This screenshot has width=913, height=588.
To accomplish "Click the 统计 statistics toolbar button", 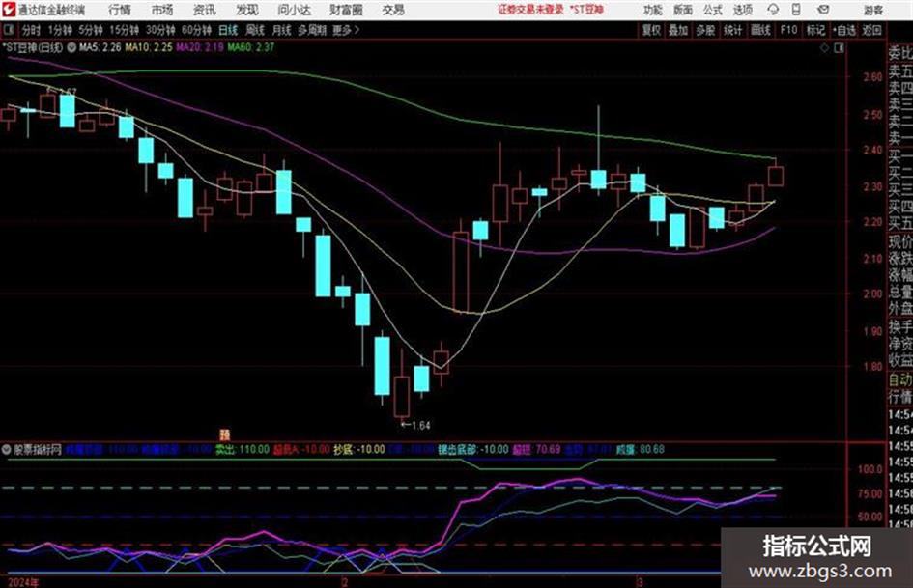I will click(x=732, y=30).
